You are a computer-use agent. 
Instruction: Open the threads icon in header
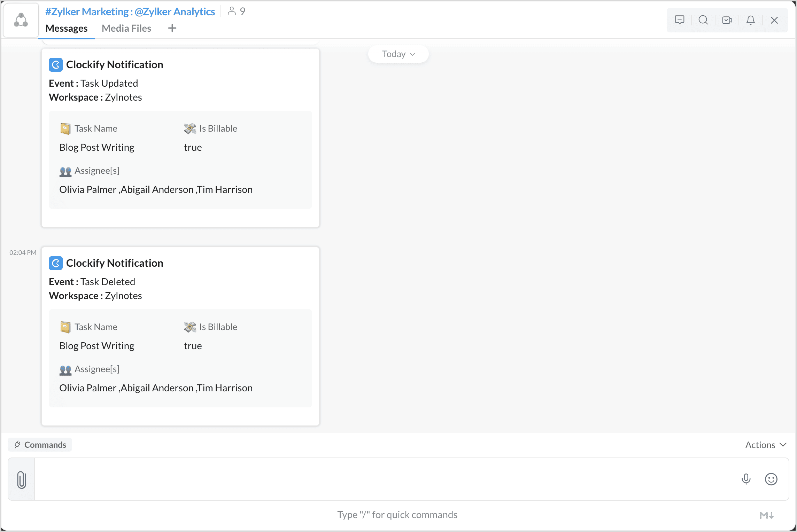pos(679,20)
